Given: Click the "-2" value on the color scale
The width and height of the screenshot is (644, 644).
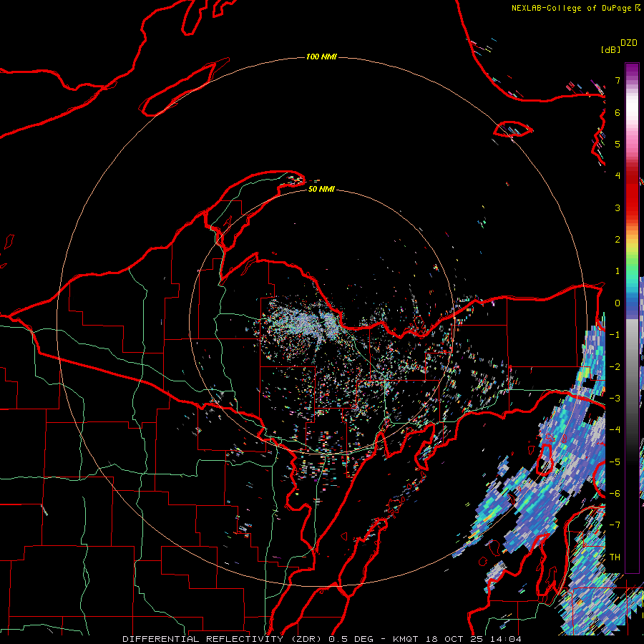Looking at the screenshot, I should 615,367.
